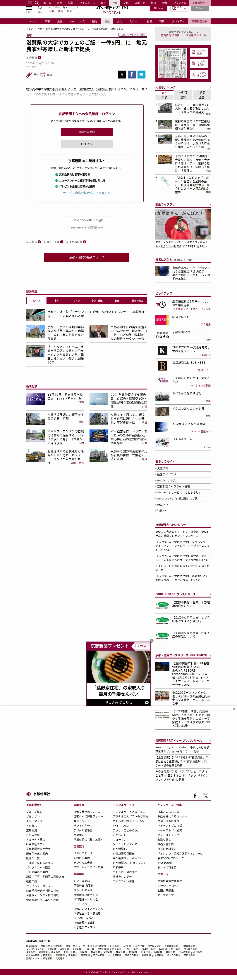Click the plus icon beside まちの話題 tag
Viewport: 237px width, 980px height.
(x=85, y=242)
